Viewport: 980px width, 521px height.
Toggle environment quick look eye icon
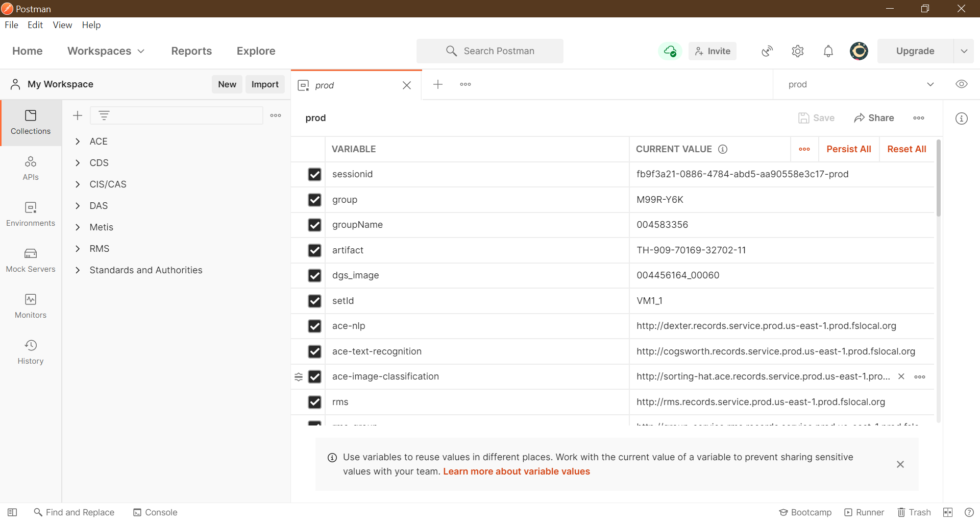[962, 84]
